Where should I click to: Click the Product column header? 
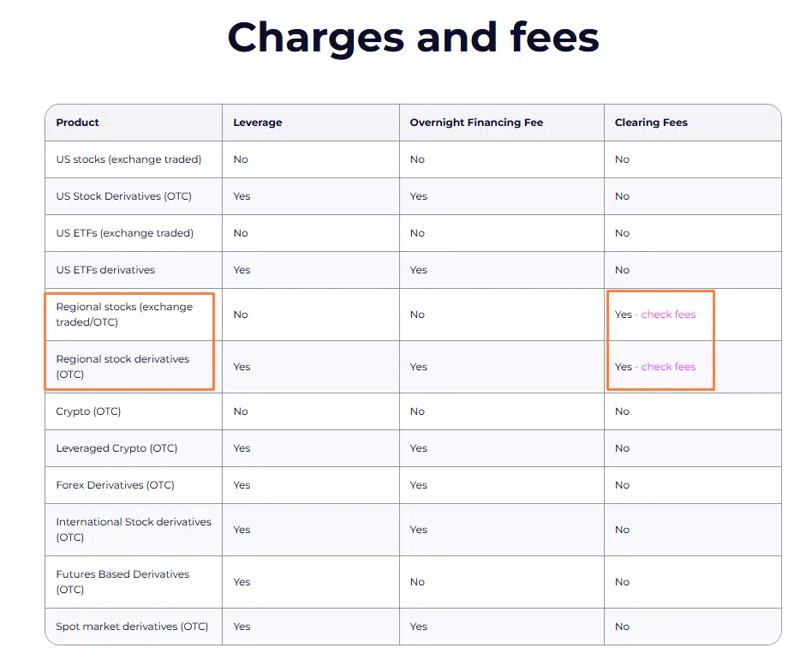coord(78,123)
